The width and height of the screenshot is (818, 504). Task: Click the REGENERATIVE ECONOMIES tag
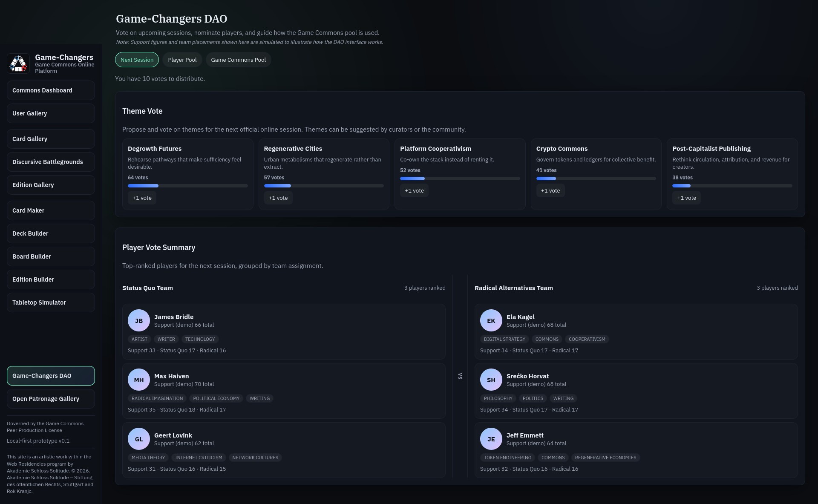605,458
